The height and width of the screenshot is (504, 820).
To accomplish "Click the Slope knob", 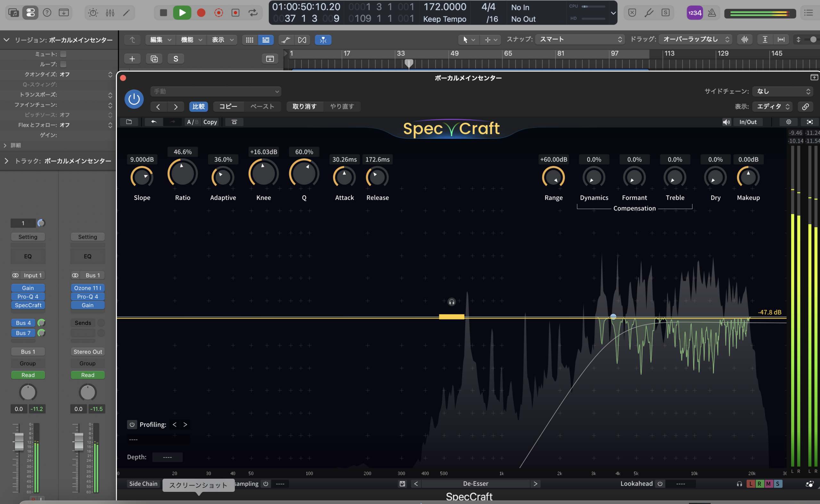I will tap(142, 177).
